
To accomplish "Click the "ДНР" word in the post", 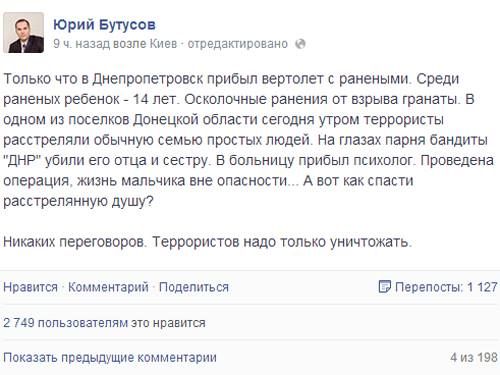I will pos(22,160).
